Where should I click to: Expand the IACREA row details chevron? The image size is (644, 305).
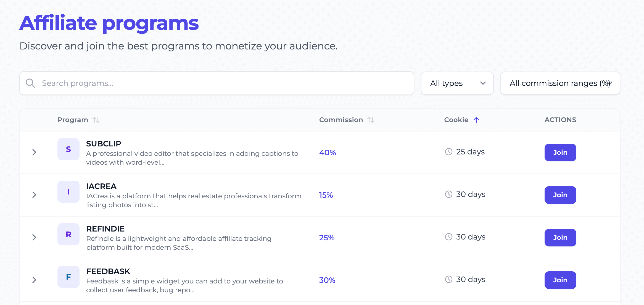(x=34, y=194)
